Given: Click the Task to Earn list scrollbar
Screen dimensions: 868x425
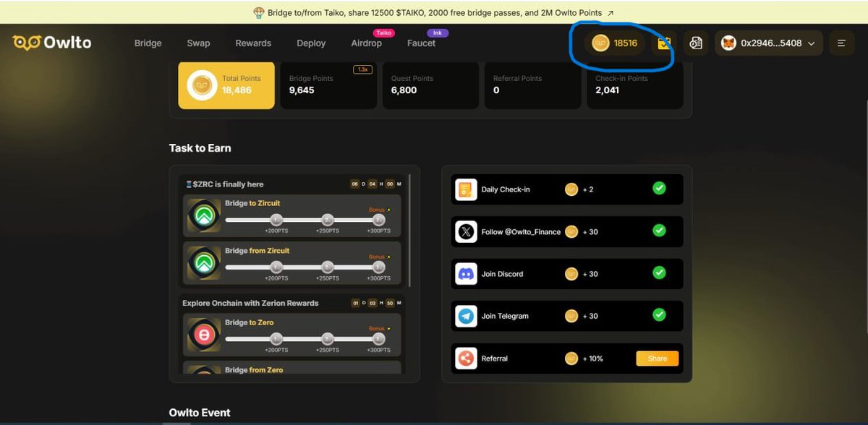Looking at the screenshot, I should (409, 230).
